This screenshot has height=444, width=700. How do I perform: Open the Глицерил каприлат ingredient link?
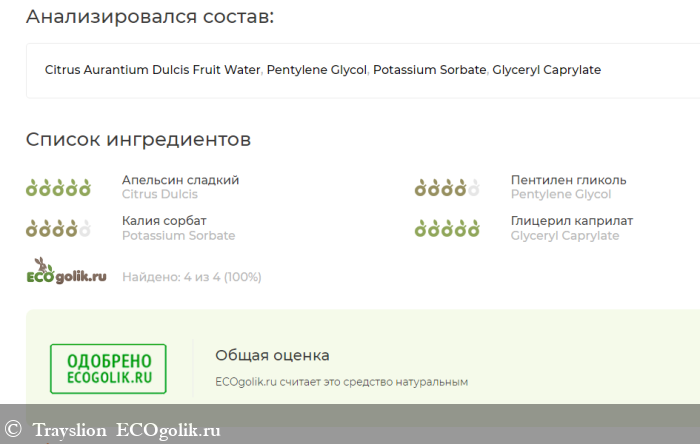click(571, 221)
